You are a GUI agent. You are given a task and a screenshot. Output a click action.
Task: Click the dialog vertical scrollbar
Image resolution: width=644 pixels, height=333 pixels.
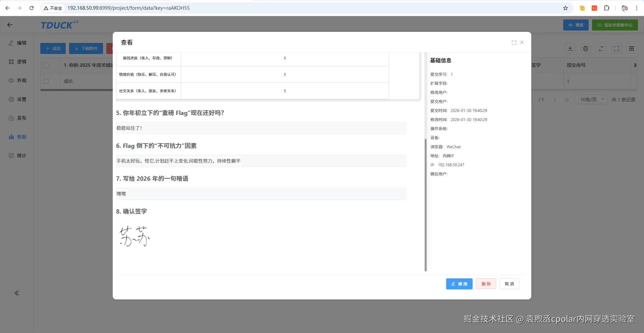(426, 205)
